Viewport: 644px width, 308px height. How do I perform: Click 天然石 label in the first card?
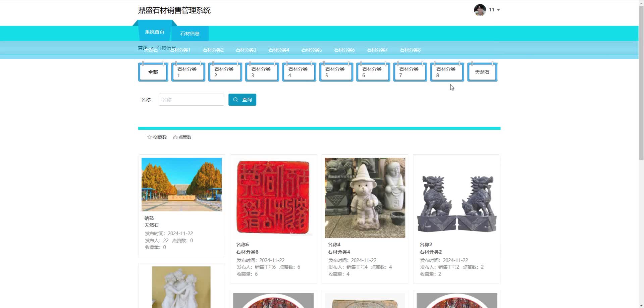(152, 225)
